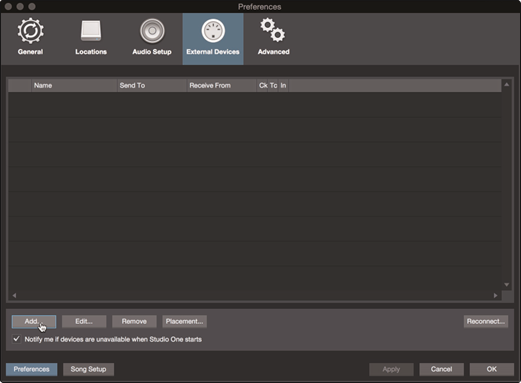Click the Edit... button

click(x=84, y=321)
